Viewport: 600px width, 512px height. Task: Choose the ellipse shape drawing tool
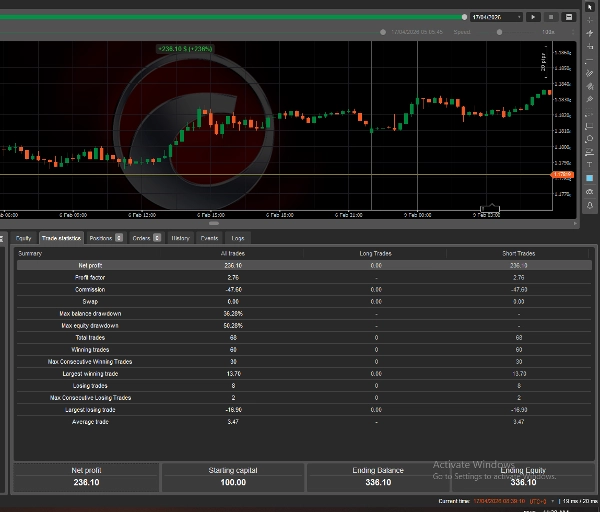[x=590, y=139]
